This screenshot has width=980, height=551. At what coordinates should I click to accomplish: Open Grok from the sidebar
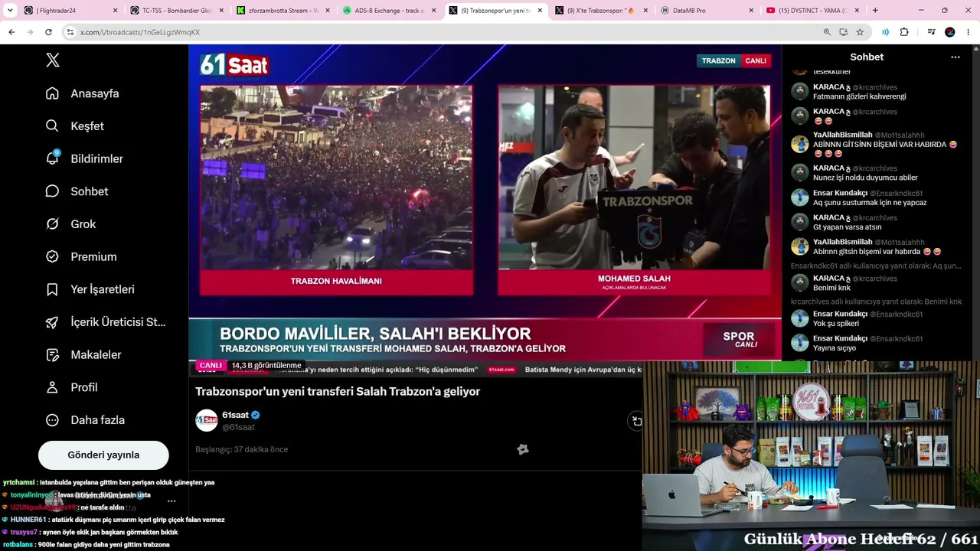pos(70,224)
